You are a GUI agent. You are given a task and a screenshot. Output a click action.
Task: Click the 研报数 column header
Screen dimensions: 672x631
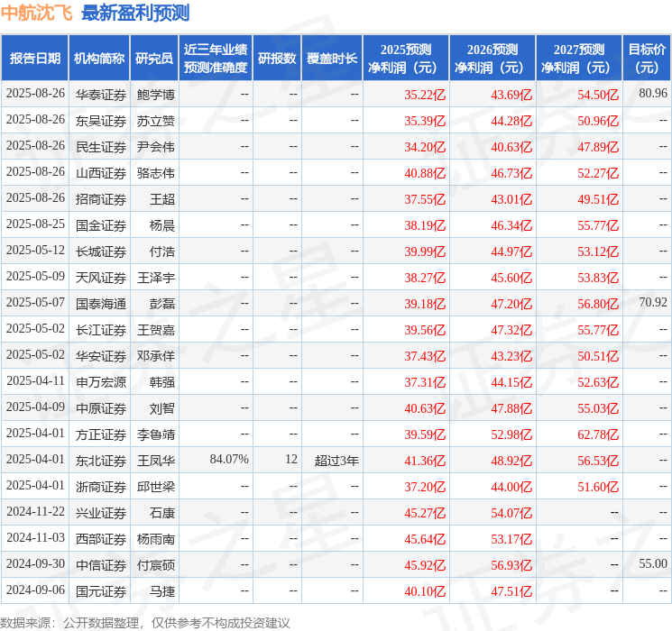pyautogui.click(x=277, y=58)
